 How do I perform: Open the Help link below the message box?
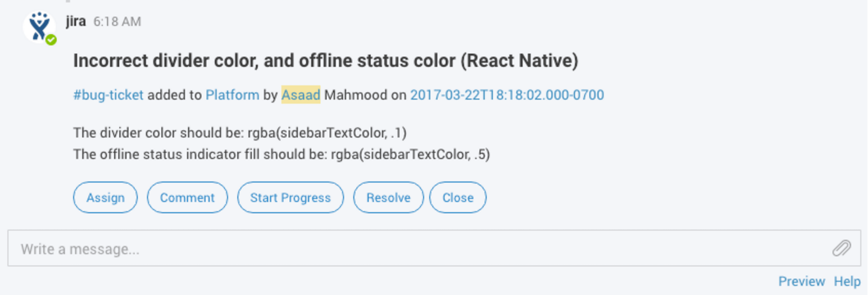pos(847,282)
